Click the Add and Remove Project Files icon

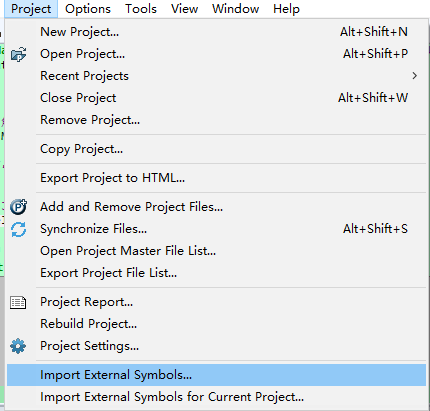click(18, 207)
